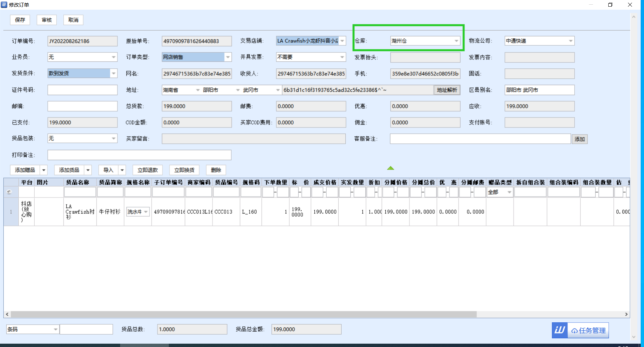Viewport: 644px width, 347px height.
Task: Click the left arrow of horizontal scrollbar
Action: click(7, 314)
